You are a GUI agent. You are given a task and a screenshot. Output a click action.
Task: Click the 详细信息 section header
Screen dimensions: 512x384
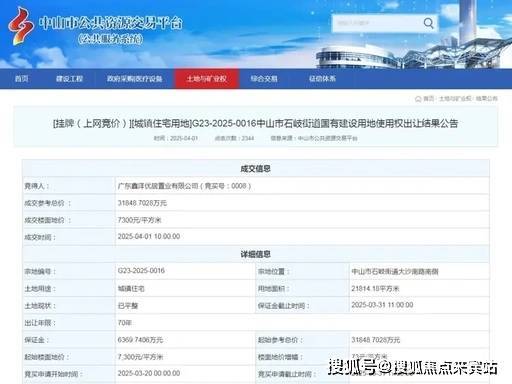click(x=256, y=254)
